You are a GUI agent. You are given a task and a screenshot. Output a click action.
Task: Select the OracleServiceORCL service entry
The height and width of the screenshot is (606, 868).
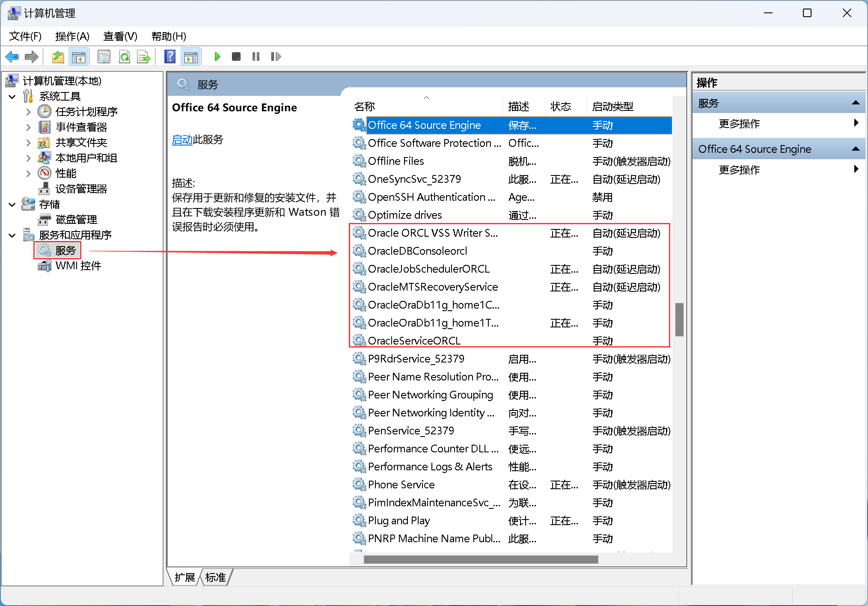click(414, 340)
